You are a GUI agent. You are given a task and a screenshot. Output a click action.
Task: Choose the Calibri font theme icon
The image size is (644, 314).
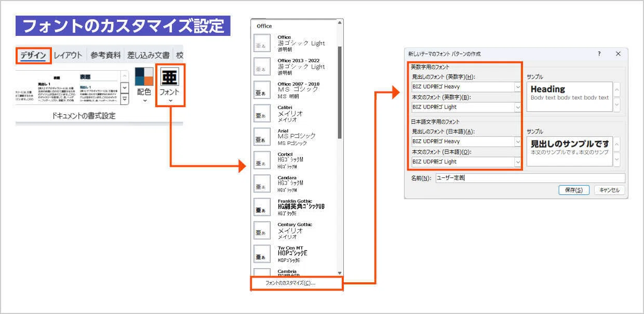click(x=262, y=113)
